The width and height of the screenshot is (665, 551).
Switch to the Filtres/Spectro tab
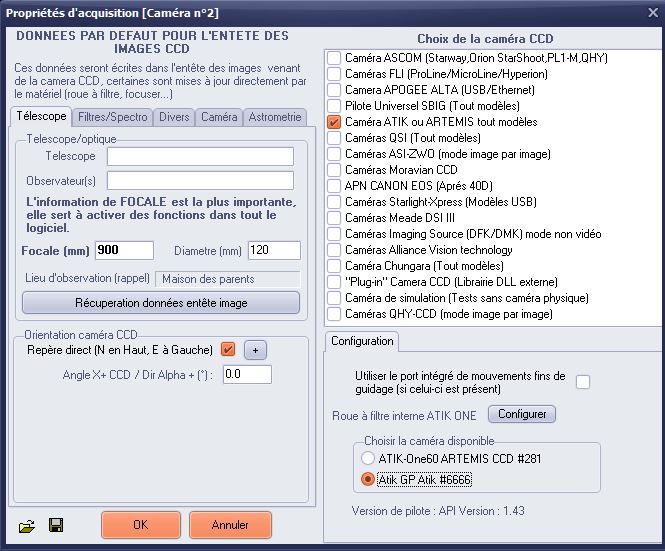click(112, 117)
